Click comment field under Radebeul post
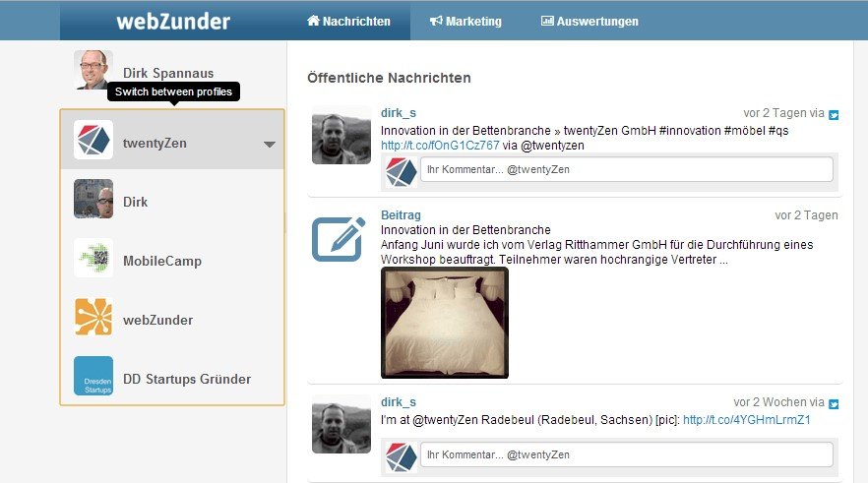The image size is (868, 483). (x=627, y=454)
